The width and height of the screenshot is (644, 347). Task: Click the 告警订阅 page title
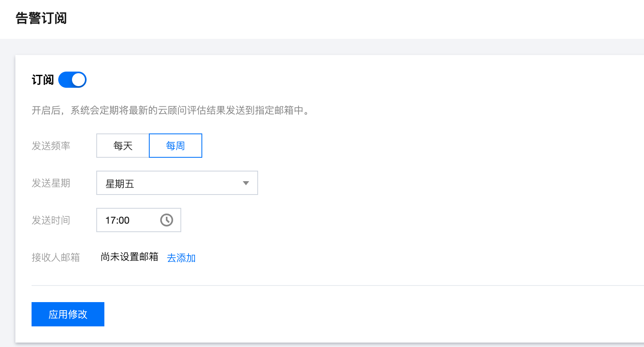41,18
